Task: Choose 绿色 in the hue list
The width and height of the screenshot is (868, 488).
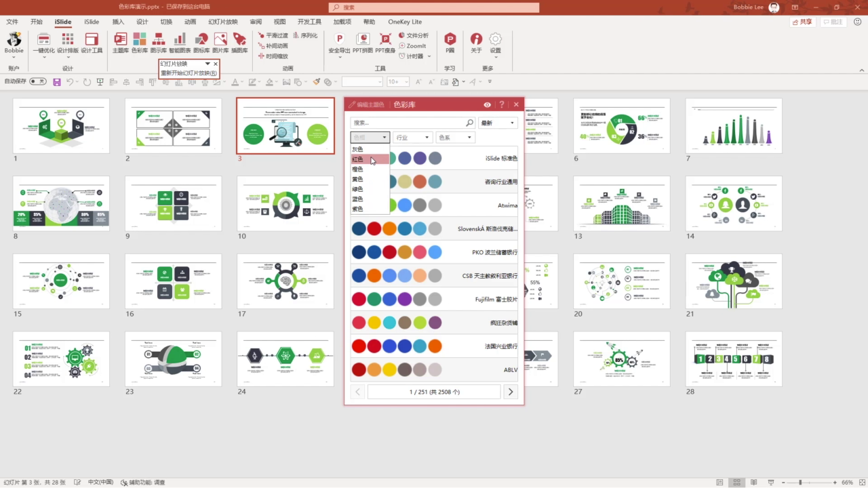Action: (370, 189)
